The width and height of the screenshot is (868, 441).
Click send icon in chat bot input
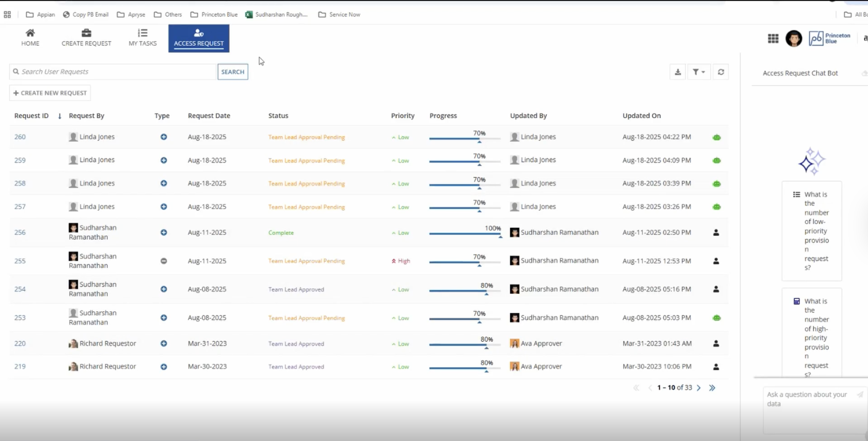[860, 394]
